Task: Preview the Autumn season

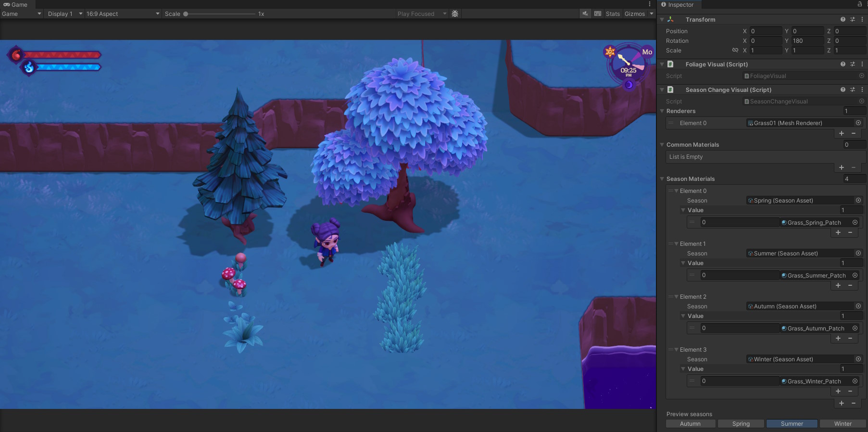Action: pos(690,424)
